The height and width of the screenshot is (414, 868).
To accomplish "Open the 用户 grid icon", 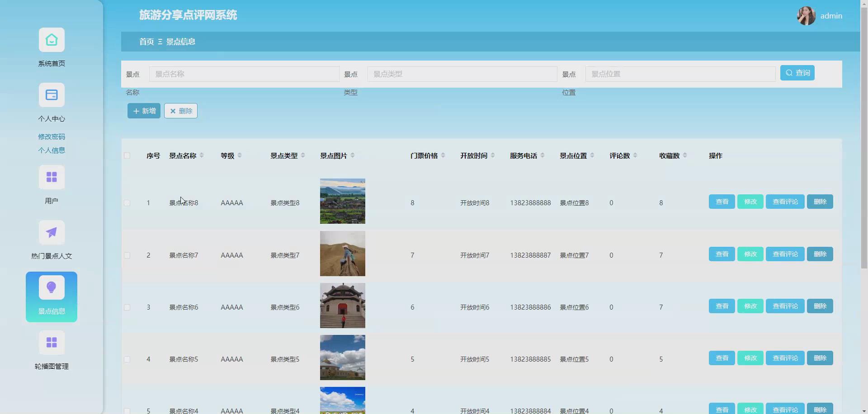I will [x=52, y=177].
